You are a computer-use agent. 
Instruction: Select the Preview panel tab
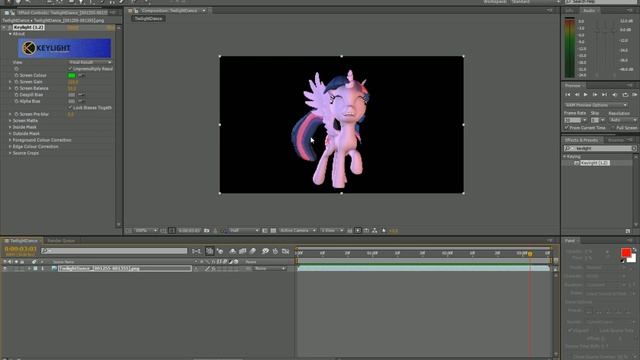click(572, 86)
